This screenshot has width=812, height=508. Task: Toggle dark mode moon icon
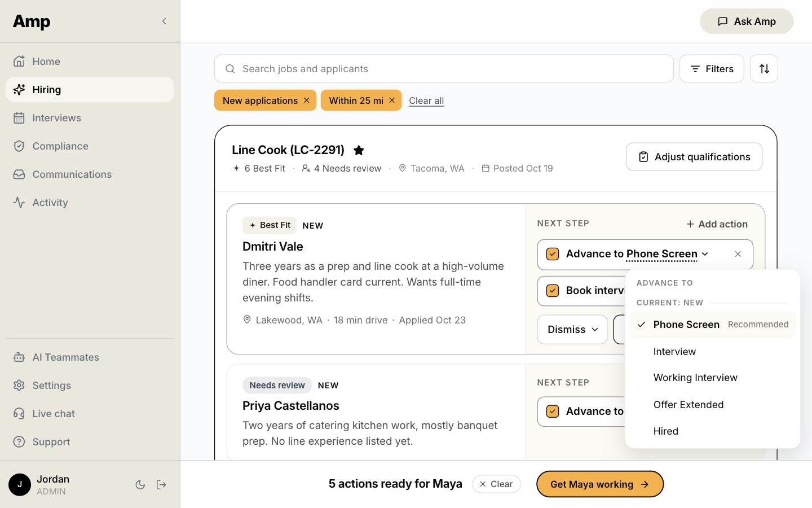pos(140,484)
